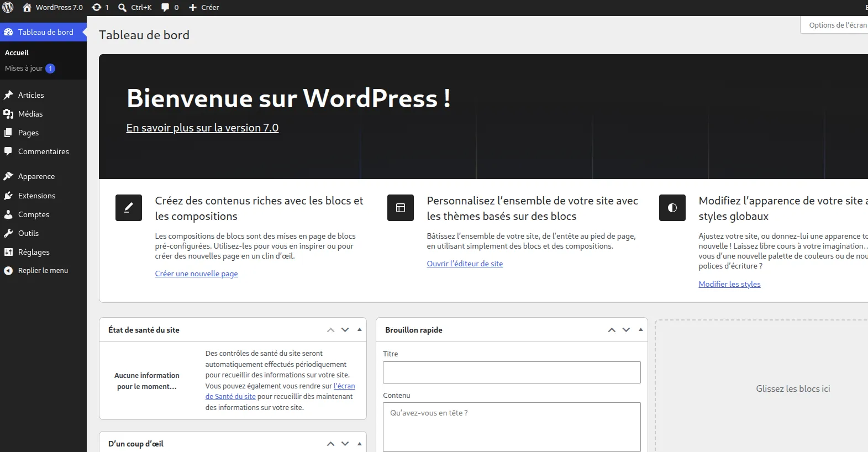Click the Commentaires speech bubble icon
Image resolution: width=868 pixels, height=452 pixels.
[x=8, y=151]
